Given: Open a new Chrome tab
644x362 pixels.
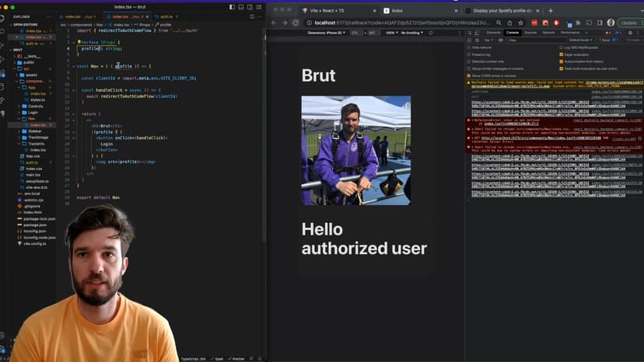Looking at the screenshot, I should (551, 11).
